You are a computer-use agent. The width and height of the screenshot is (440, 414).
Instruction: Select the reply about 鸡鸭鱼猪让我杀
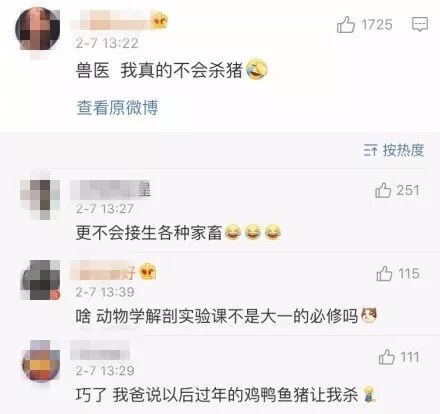(x=226, y=395)
